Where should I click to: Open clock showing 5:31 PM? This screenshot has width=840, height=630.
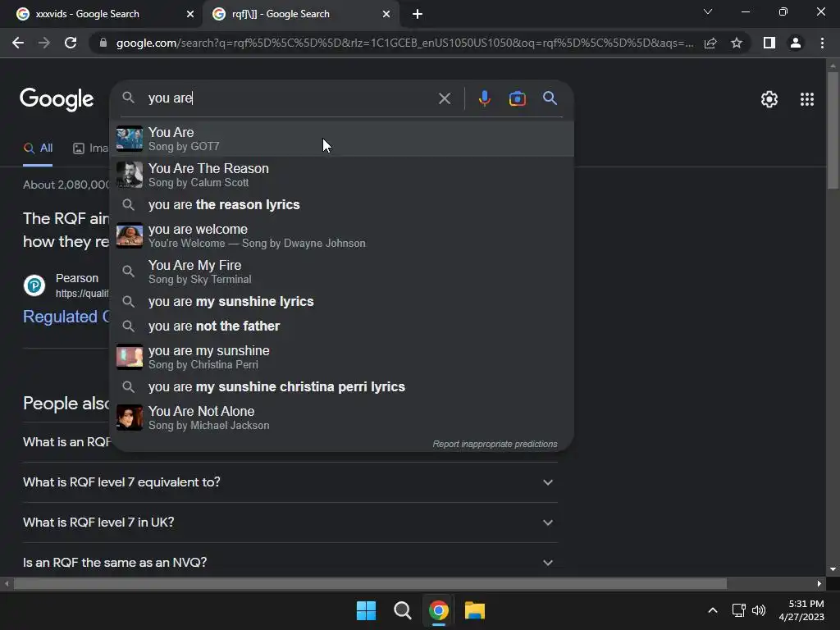801,610
